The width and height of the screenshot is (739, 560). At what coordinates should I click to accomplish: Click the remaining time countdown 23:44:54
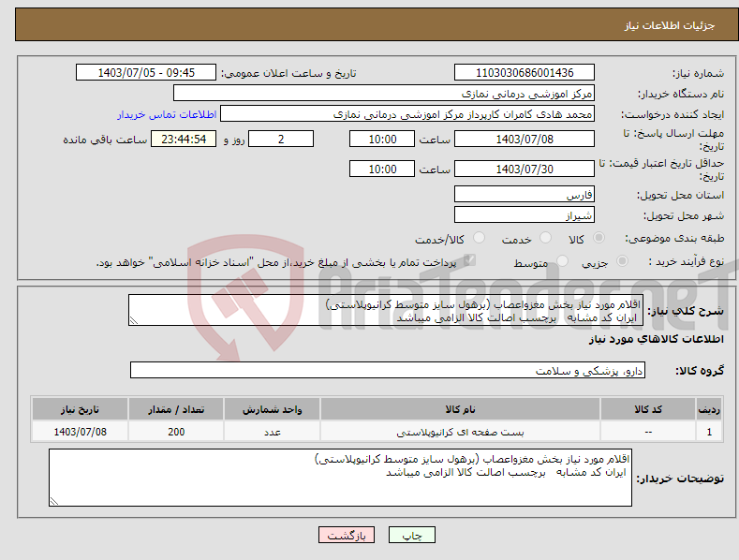(184, 139)
